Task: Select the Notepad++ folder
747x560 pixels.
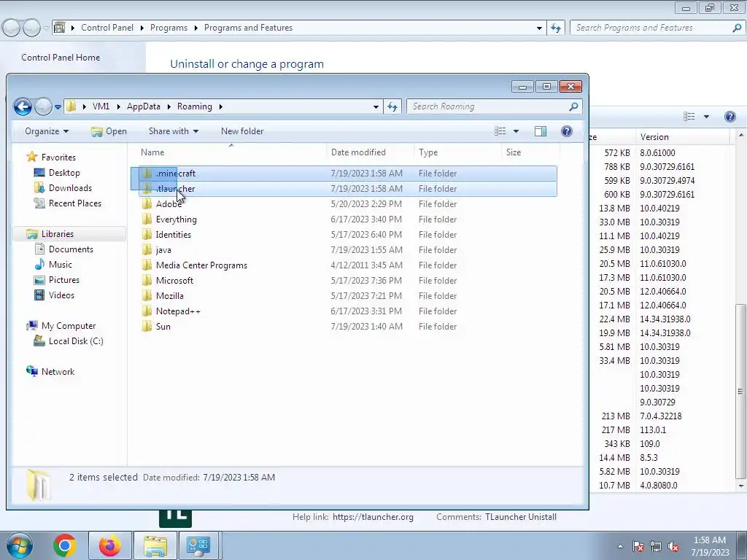Action: pos(178,311)
